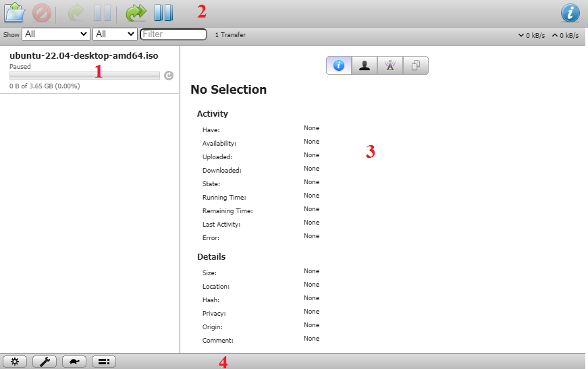Start all torrents with the double-arrow icon

tap(136, 13)
